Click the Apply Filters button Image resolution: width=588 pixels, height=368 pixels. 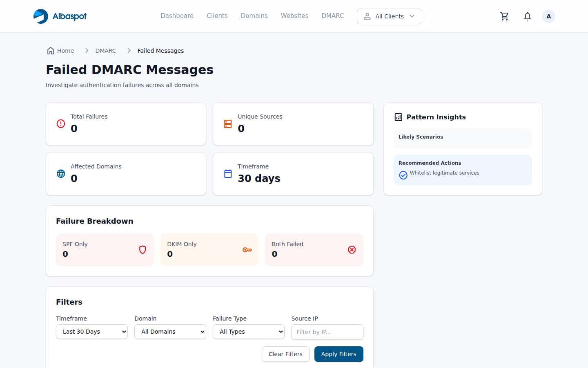[339, 354]
